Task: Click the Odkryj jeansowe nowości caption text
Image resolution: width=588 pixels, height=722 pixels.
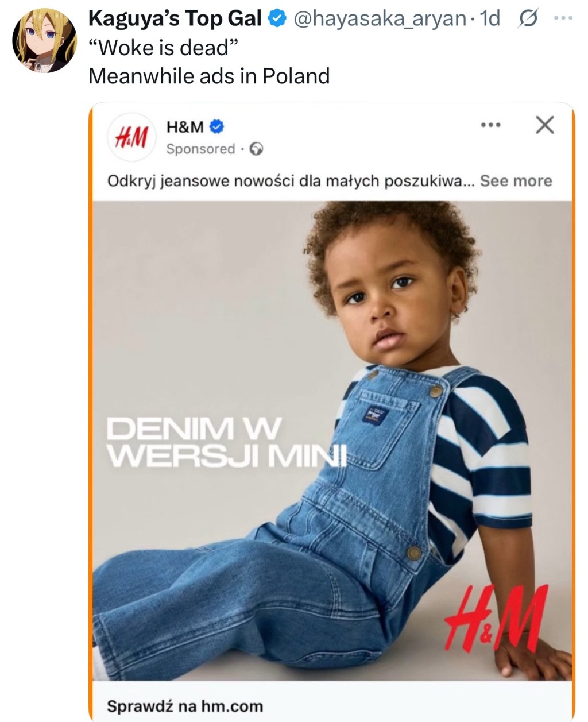Action: [284, 181]
